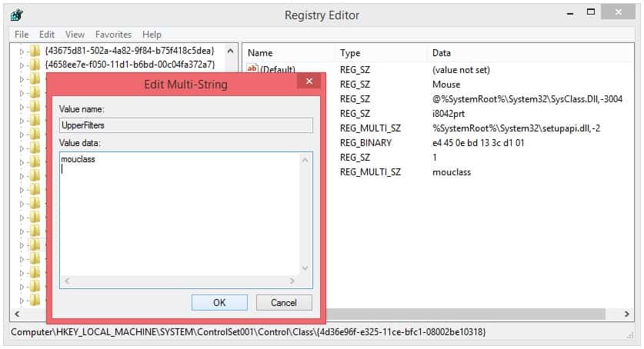Open the View menu

(75, 35)
